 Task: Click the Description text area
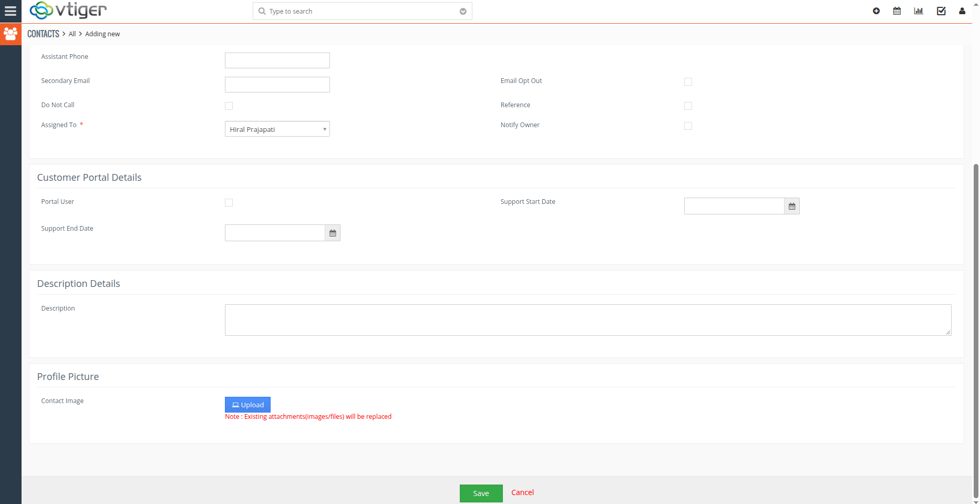(x=588, y=320)
